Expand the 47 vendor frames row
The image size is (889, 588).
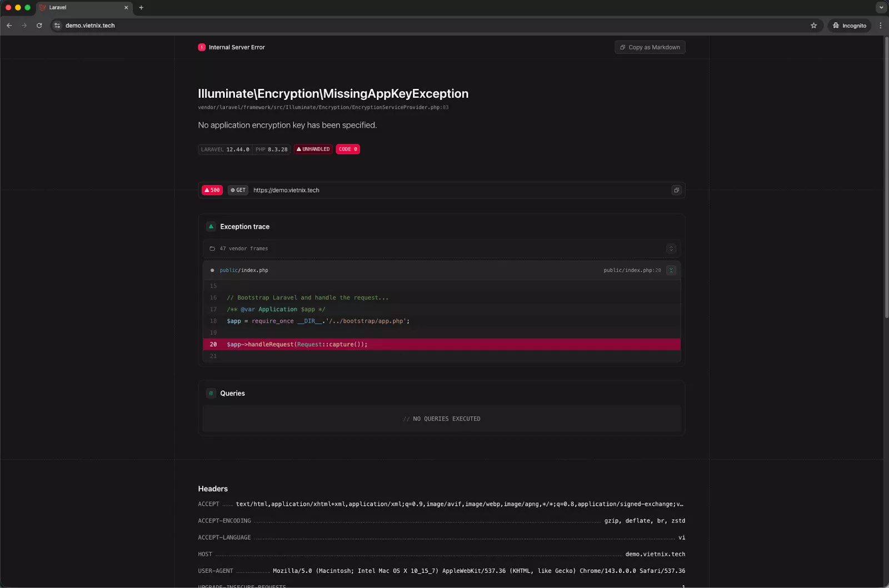(671, 249)
